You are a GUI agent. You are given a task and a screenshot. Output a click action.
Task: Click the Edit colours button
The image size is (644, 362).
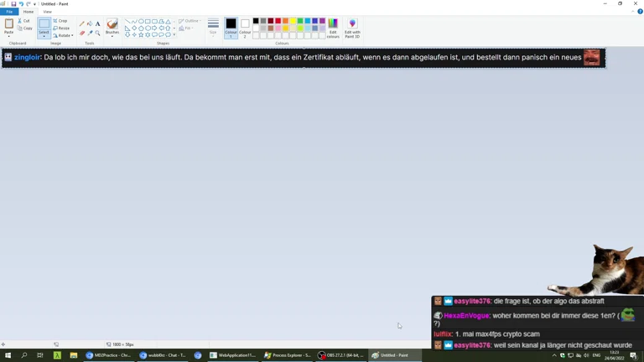[x=333, y=28]
